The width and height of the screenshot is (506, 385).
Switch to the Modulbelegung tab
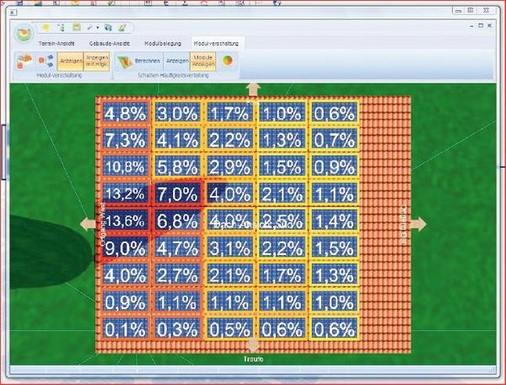pos(163,43)
